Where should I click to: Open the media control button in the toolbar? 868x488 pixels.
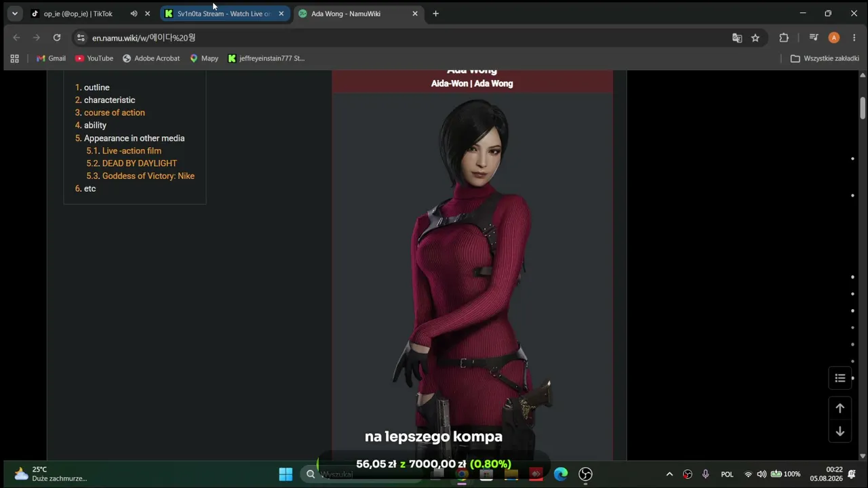click(814, 38)
